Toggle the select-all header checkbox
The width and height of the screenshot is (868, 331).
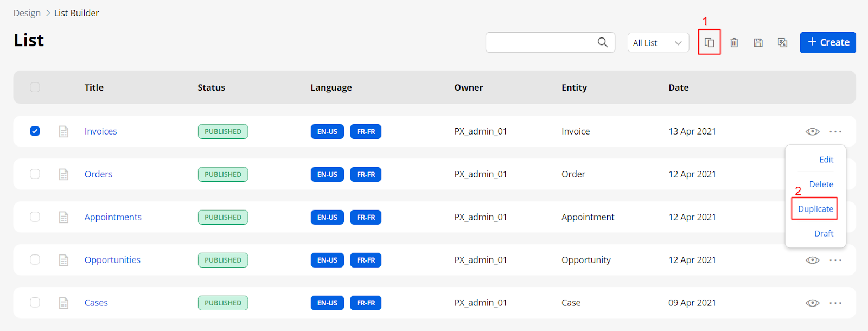(35, 87)
